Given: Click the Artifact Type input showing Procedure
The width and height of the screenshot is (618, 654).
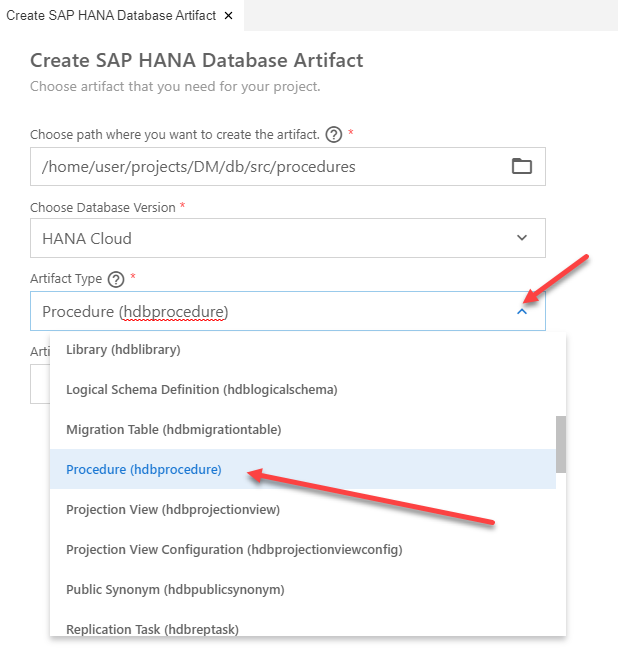Looking at the screenshot, I should coord(288,311).
